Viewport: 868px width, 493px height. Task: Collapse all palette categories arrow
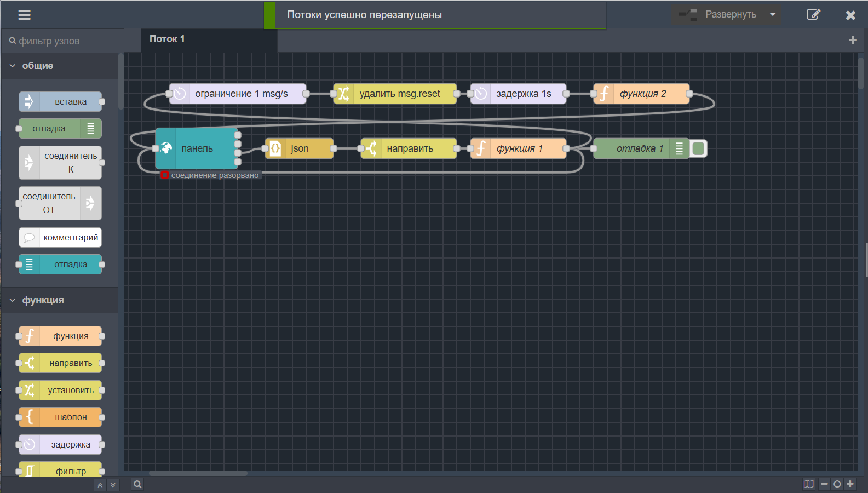(100, 485)
